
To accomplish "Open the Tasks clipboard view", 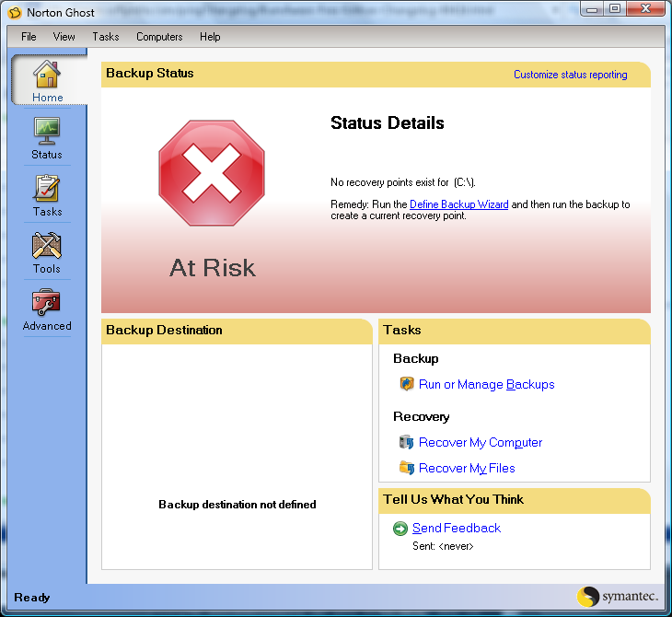I will (47, 195).
